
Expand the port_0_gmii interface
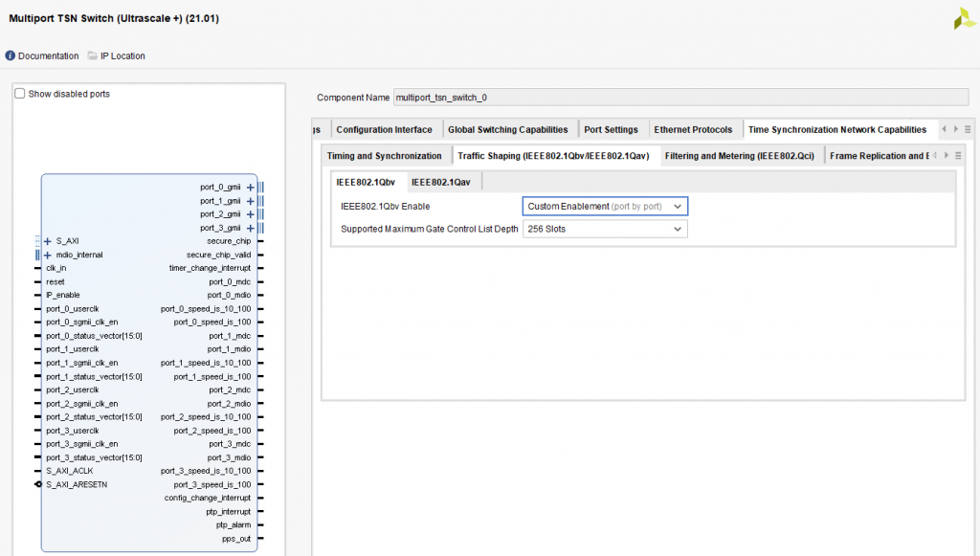coord(250,188)
